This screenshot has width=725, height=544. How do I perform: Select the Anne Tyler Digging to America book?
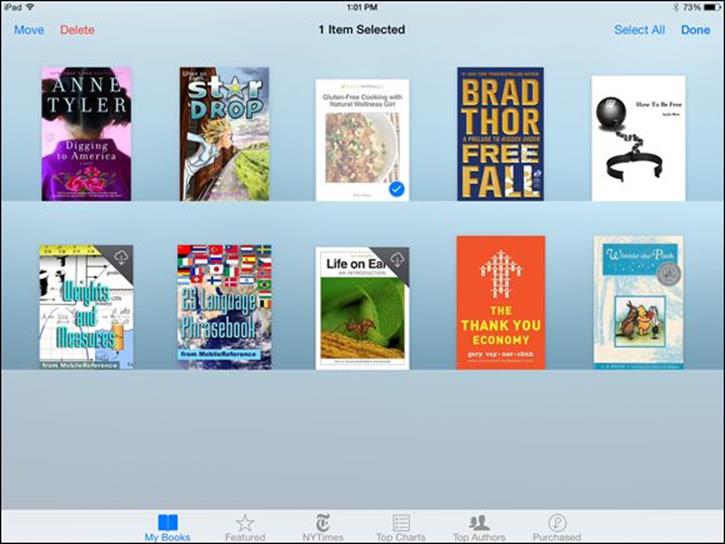point(86,134)
